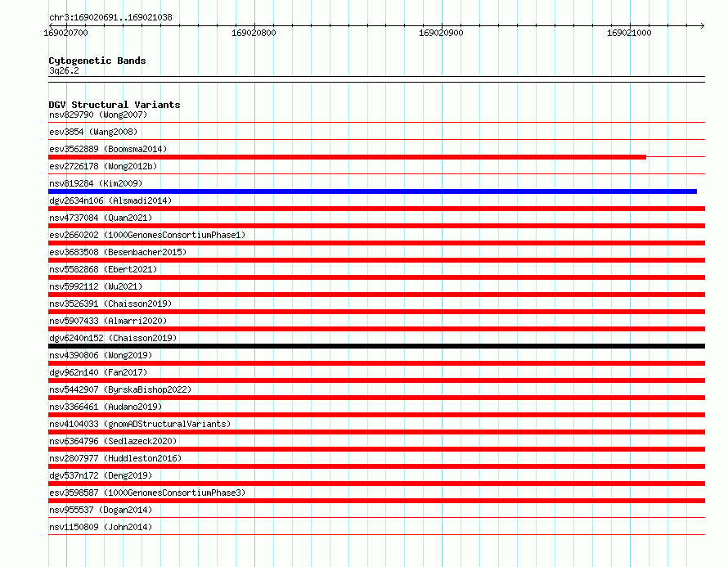Click the black dgv6240n152 variant bar
The height and width of the screenshot is (567, 728).
click(x=376, y=346)
